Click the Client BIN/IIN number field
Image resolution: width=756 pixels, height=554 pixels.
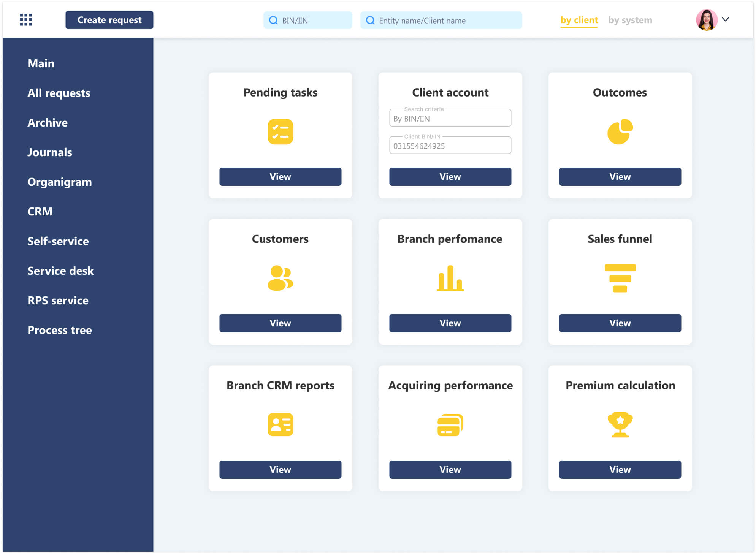coord(450,146)
